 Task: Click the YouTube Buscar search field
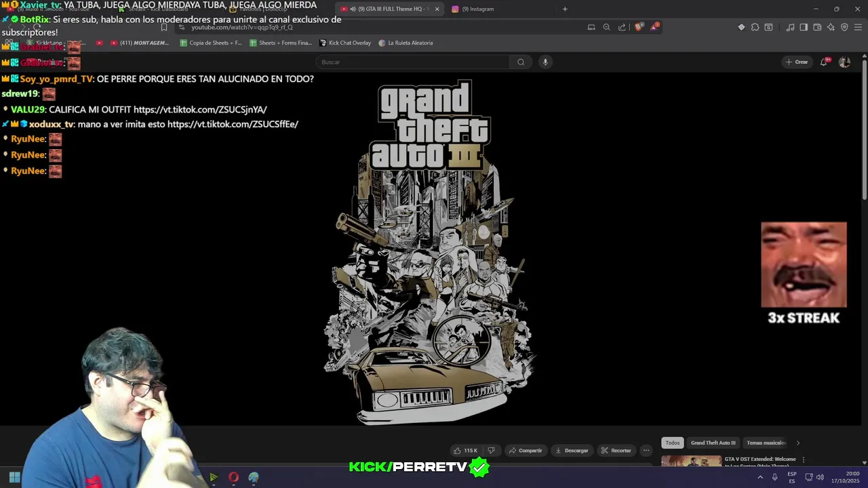pyautogui.click(x=412, y=62)
